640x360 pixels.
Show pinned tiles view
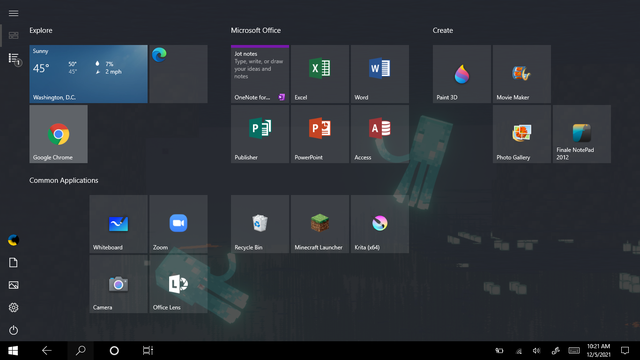tap(13, 36)
